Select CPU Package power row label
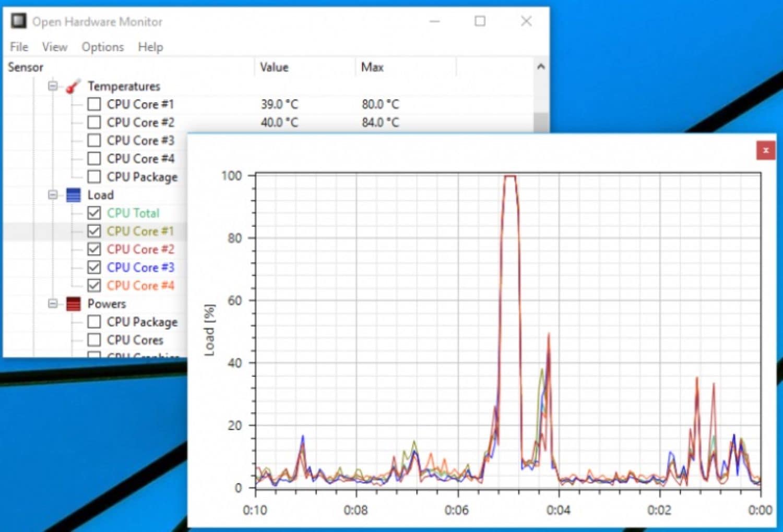Image resolution: width=783 pixels, height=532 pixels. (142, 322)
